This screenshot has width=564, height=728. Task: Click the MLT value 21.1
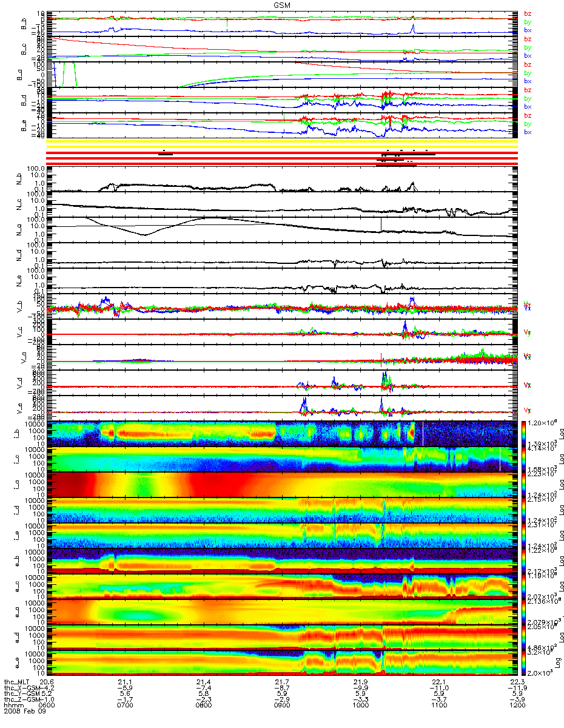(x=126, y=682)
